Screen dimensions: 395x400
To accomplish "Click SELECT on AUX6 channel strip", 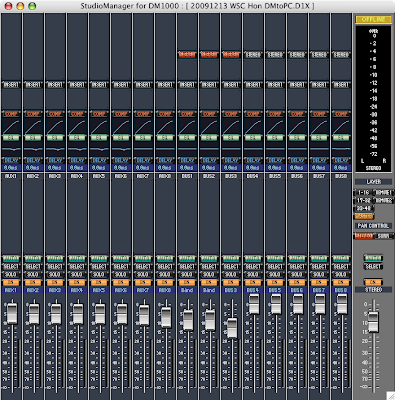I will 121,267.
